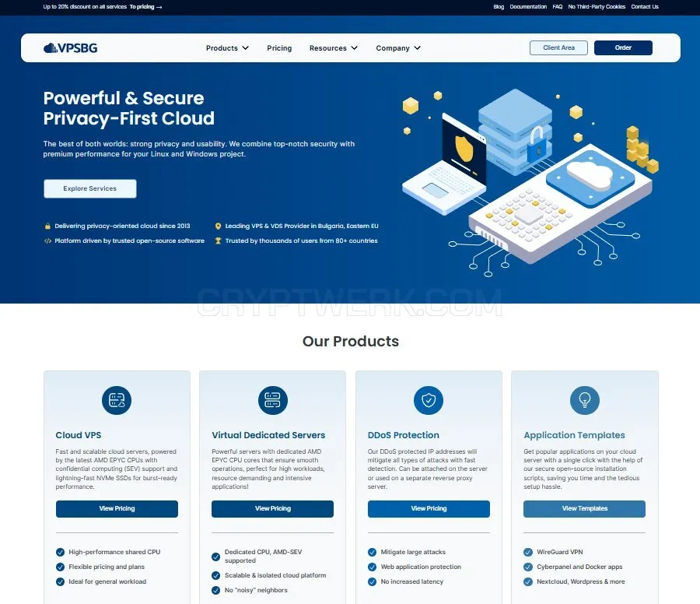Click the checkmark next to 'Cyberpanel and Docker apps'
This screenshot has width=700, height=604.
pyautogui.click(x=528, y=567)
